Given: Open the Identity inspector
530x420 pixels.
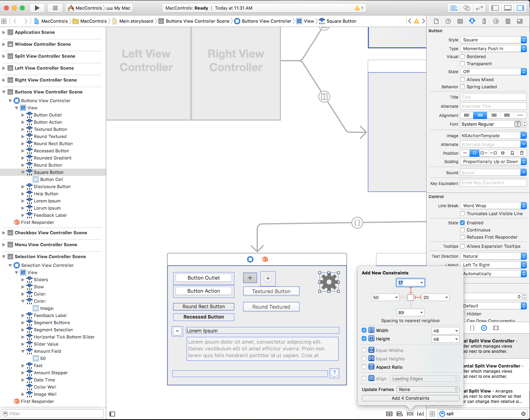Looking at the screenshot, I should coord(460,21).
